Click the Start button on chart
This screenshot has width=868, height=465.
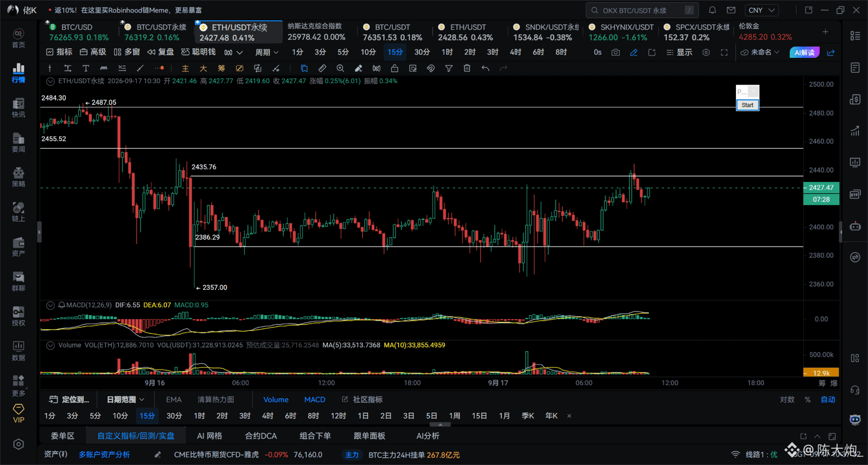pos(747,105)
